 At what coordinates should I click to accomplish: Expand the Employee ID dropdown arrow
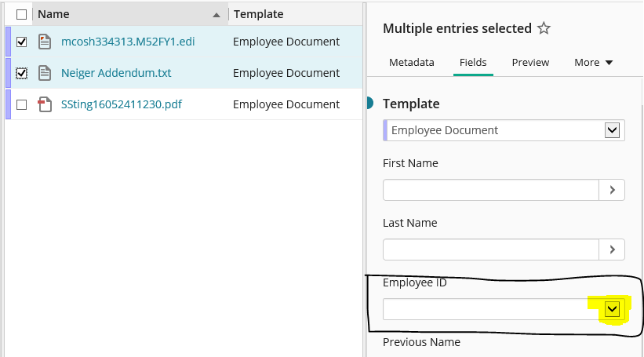click(612, 309)
